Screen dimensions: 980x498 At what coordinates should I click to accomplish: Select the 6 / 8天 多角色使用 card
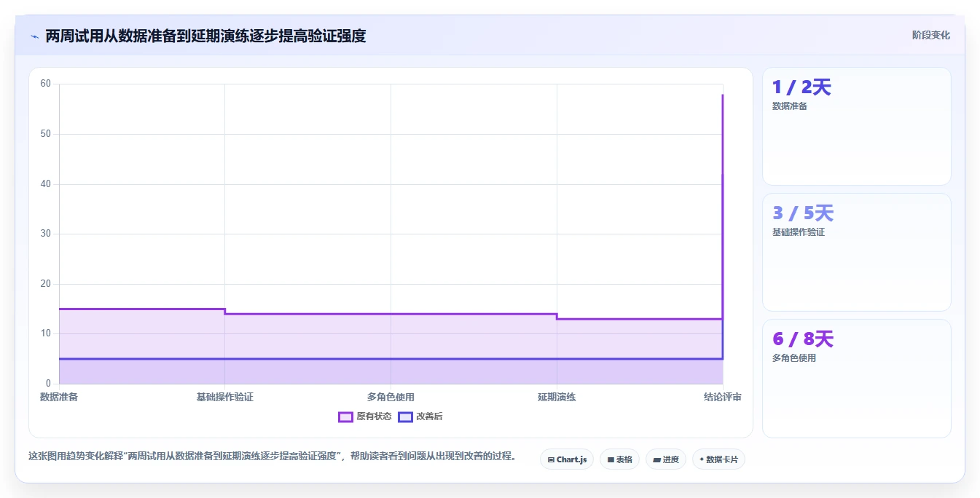point(857,379)
